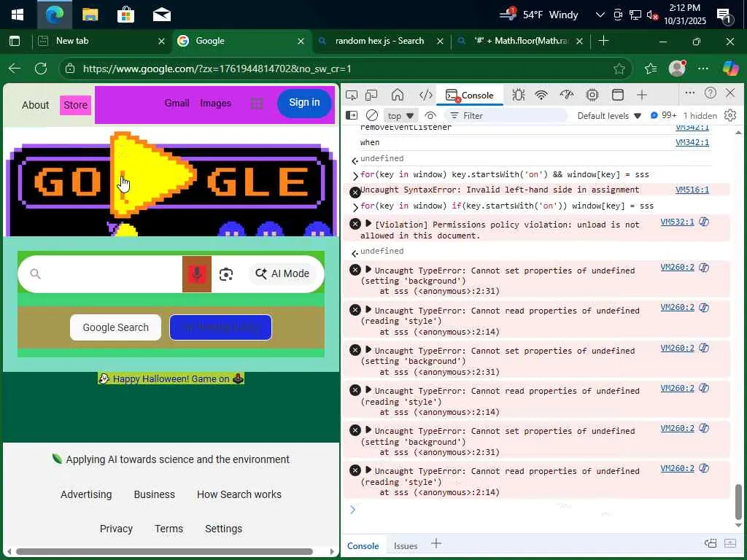Close the DevTools panel

[729, 93]
